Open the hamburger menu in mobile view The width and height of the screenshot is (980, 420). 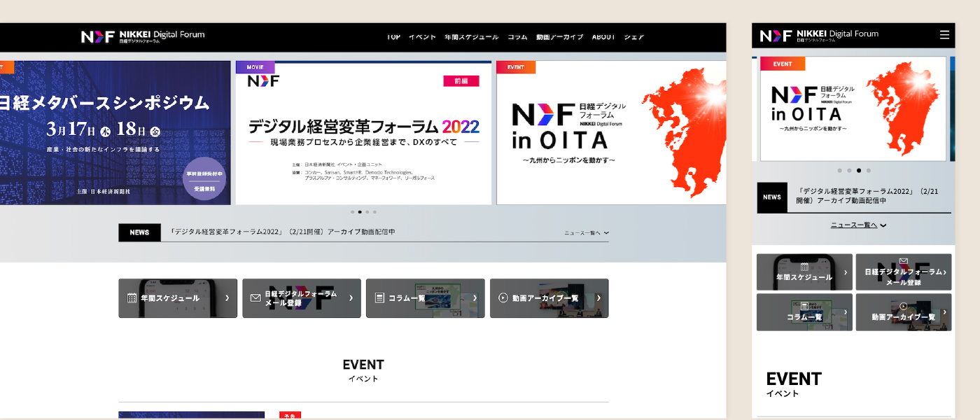944,34
